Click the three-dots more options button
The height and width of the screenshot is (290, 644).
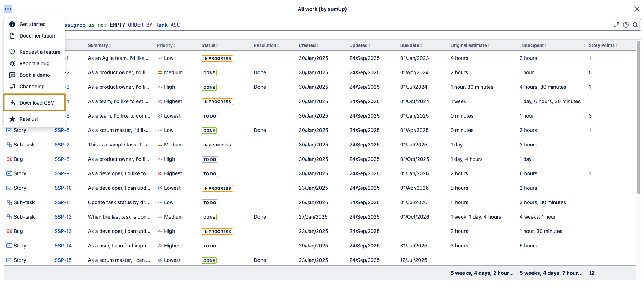click(x=8, y=9)
